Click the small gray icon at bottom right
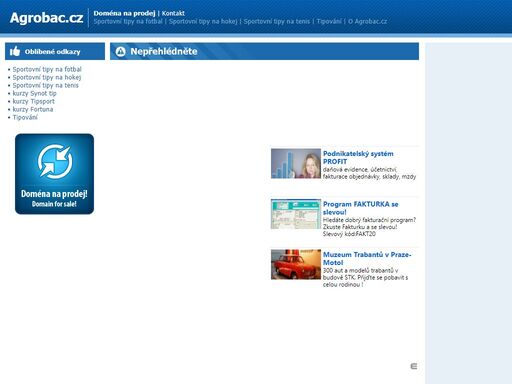 (414, 366)
